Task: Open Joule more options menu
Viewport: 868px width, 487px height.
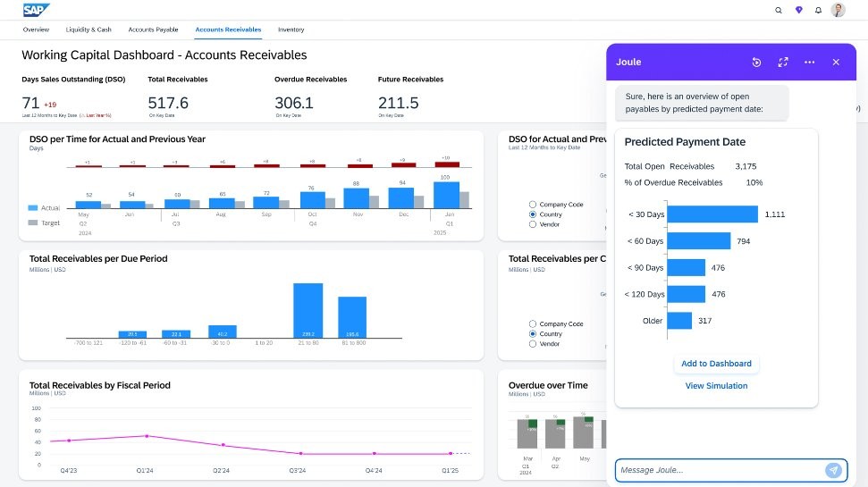Action: [809, 63]
